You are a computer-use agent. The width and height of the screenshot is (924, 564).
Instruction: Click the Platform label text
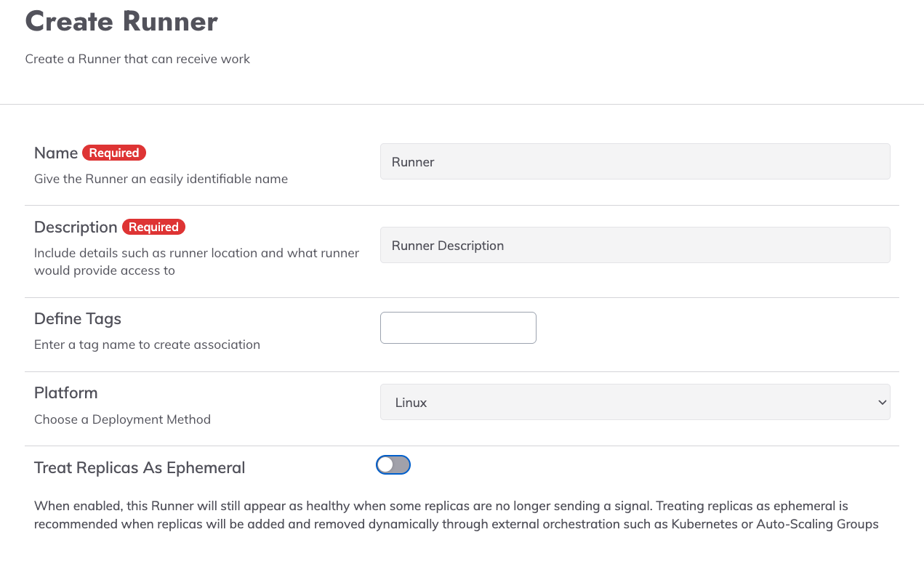[65, 392]
